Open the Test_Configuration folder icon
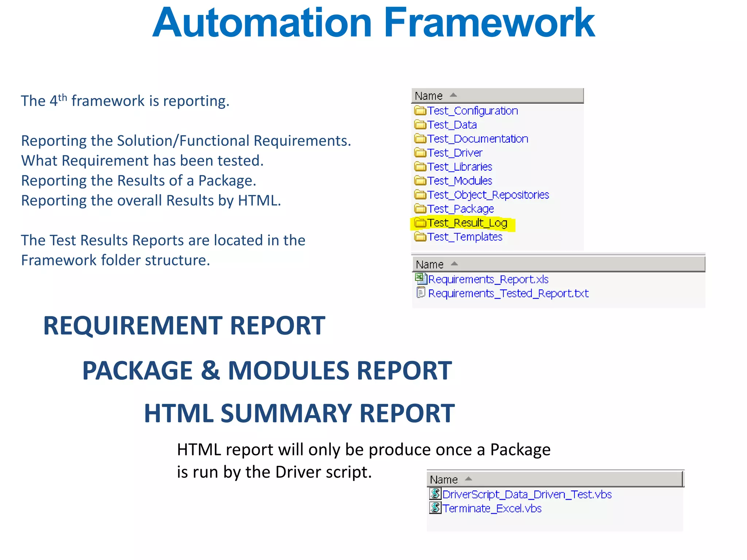The height and width of the screenshot is (560, 747). click(420, 110)
